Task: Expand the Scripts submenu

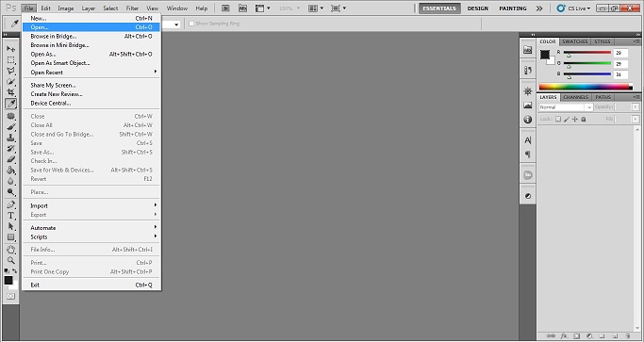Action: pyautogui.click(x=91, y=236)
